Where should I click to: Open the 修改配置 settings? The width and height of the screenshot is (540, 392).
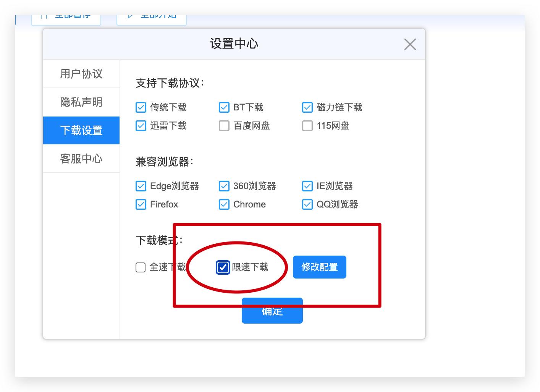pyautogui.click(x=319, y=267)
